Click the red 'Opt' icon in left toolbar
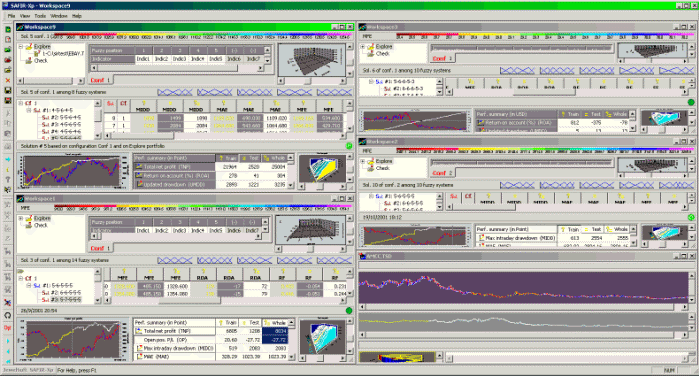Screen dimensions: 699x376 (x=8, y=327)
